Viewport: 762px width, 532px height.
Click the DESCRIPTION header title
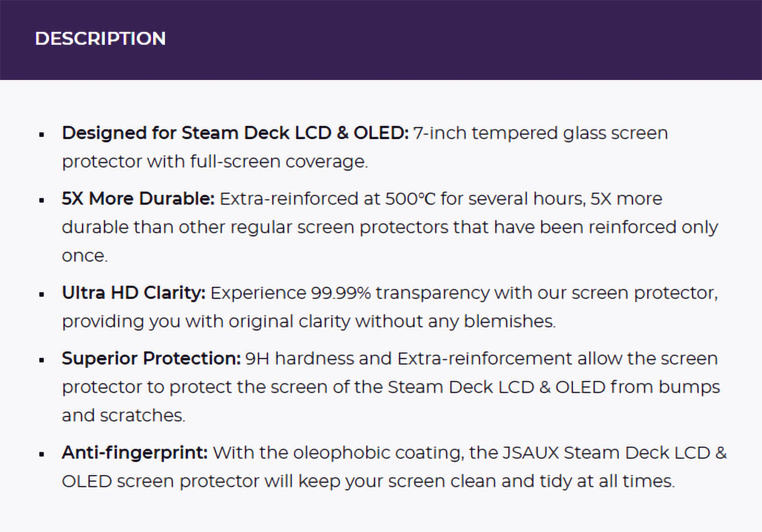[x=100, y=39]
